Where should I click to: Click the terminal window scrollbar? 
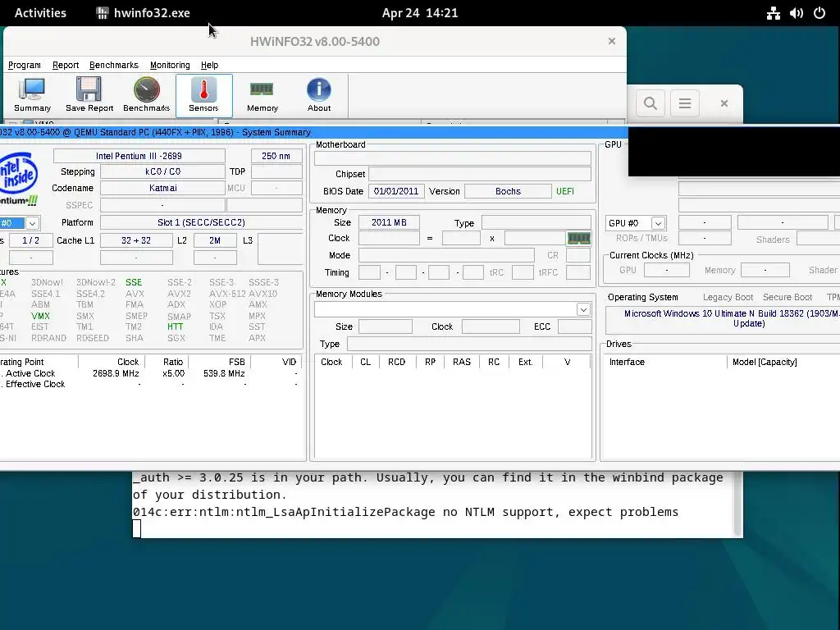pos(737,504)
